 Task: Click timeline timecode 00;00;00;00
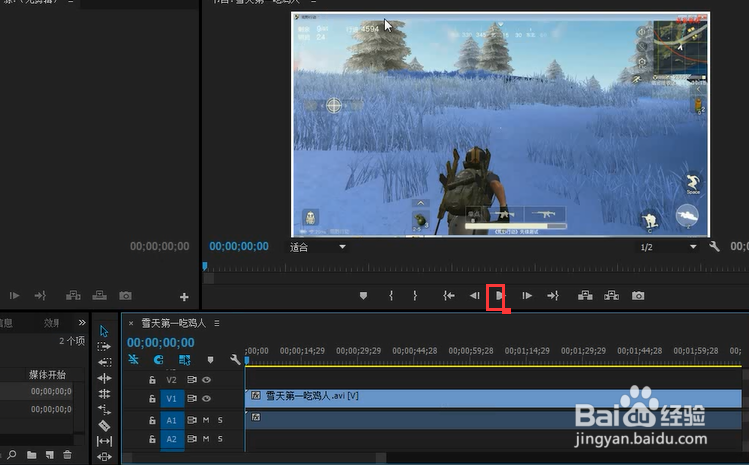pos(160,343)
